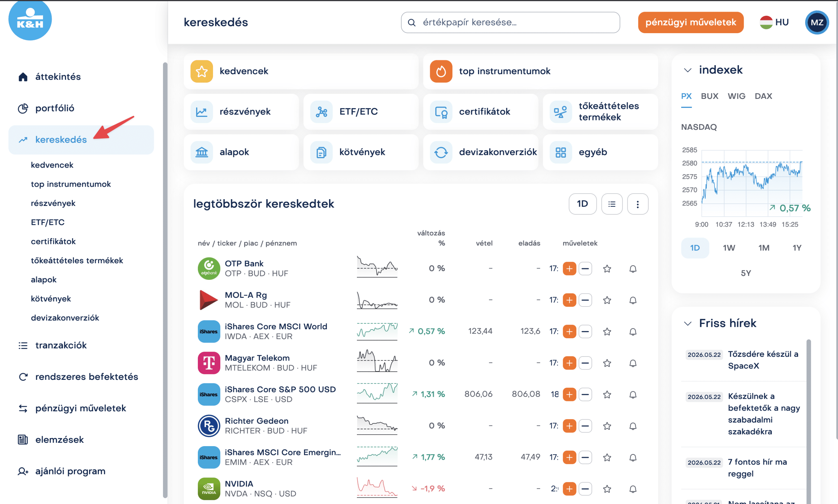This screenshot has width=838, height=504.
Task: Select 1W index chart range
Action: pyautogui.click(x=729, y=248)
